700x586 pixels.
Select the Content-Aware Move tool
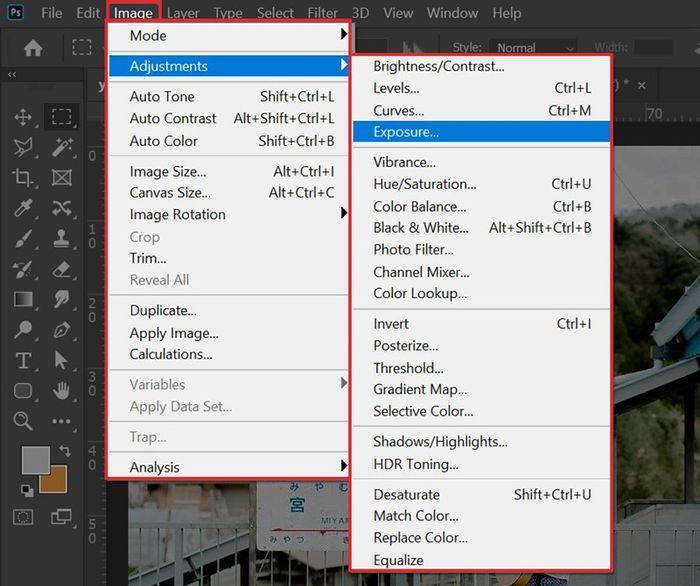[62, 208]
